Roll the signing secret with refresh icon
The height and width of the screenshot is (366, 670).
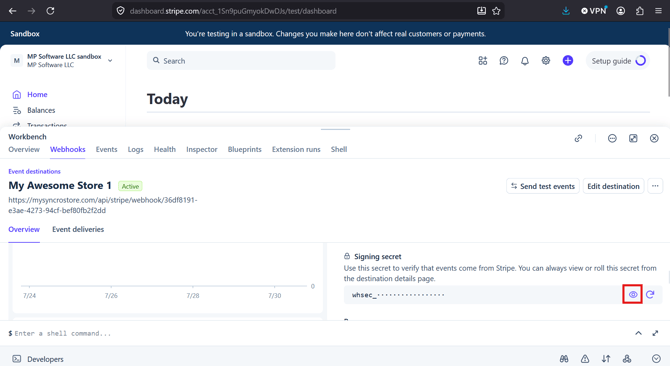coord(650,295)
